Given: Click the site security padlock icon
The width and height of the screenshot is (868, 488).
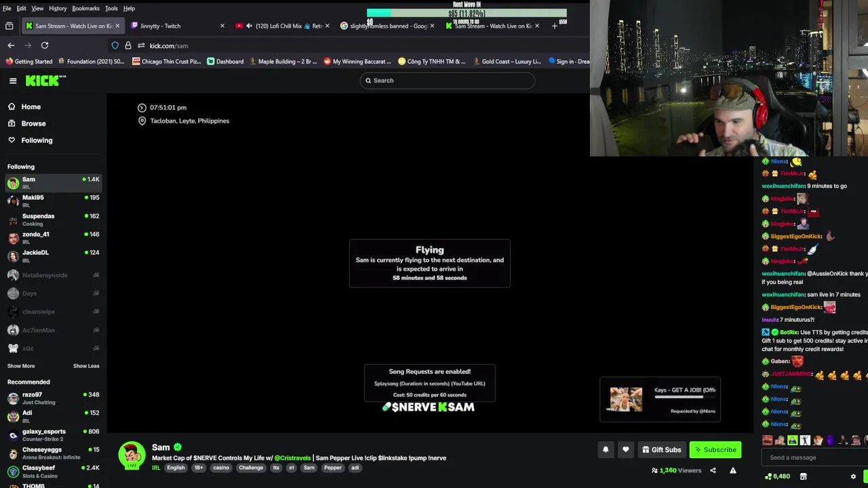Looking at the screenshot, I should coord(127,45).
